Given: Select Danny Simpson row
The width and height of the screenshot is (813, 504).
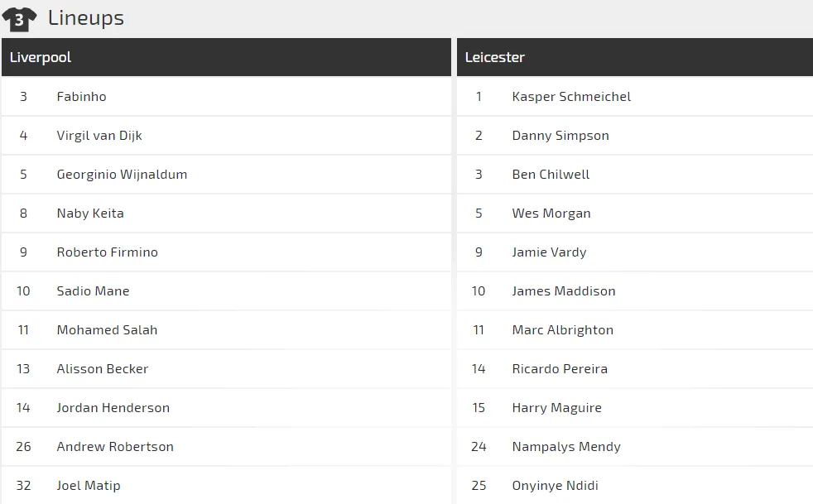Looking at the screenshot, I should click(x=635, y=136).
